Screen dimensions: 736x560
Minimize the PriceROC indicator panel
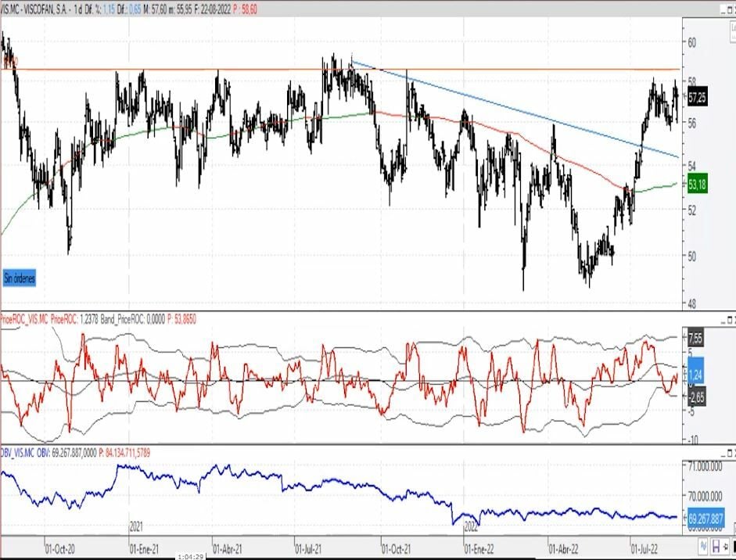tap(723, 321)
